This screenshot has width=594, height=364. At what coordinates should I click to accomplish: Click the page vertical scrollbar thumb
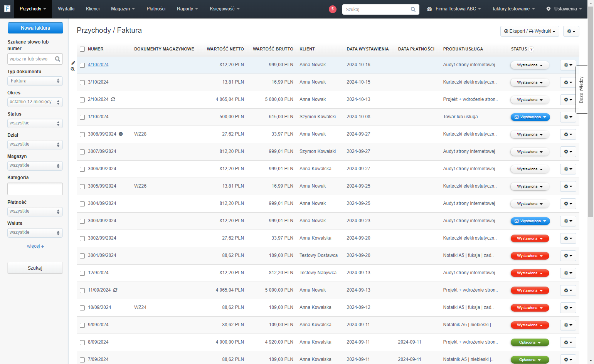tap(591, 112)
